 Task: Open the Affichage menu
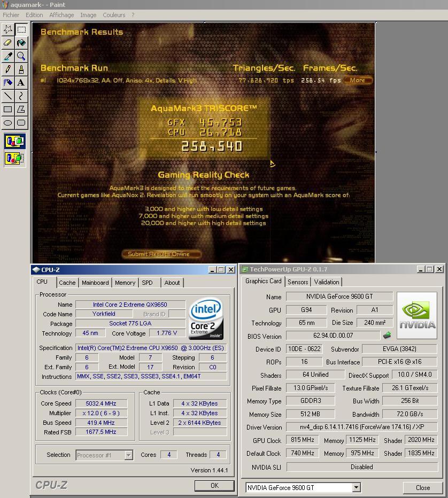[x=61, y=15]
